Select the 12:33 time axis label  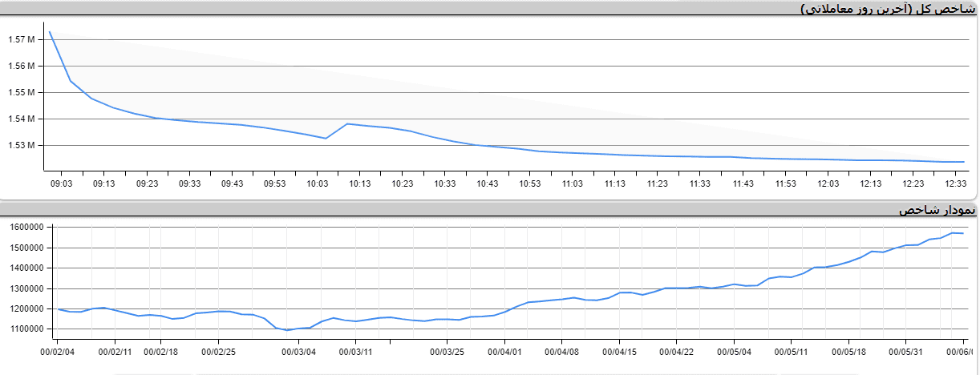pyautogui.click(x=955, y=183)
